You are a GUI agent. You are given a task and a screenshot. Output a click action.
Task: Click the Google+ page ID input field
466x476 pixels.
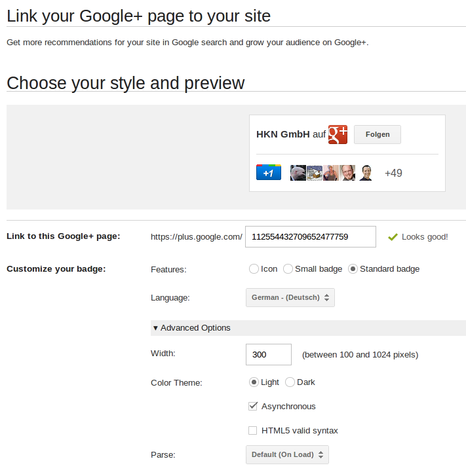[x=311, y=237]
